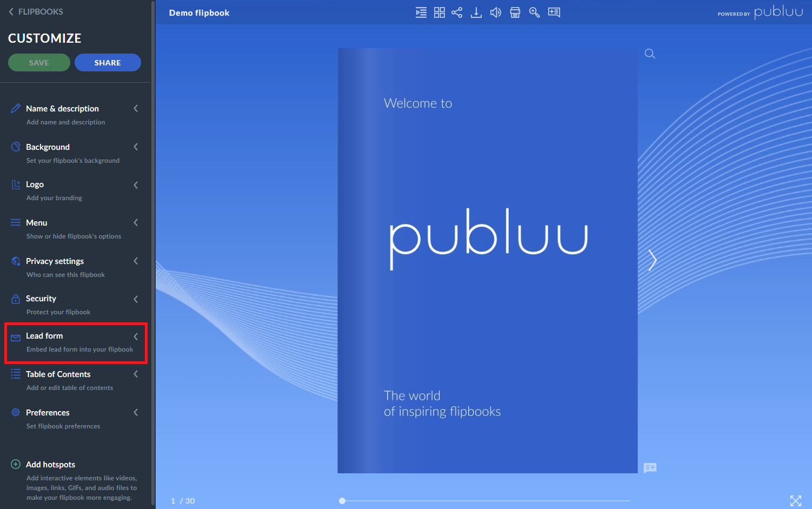Expand Lead form section chevron
Image resolution: width=812 pixels, height=509 pixels.
136,336
